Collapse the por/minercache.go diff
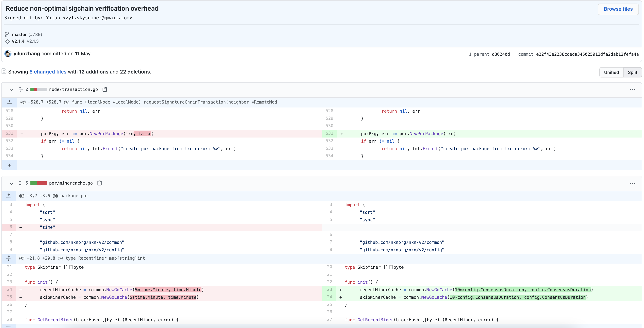Screen dimensions: 644x328 (11, 183)
